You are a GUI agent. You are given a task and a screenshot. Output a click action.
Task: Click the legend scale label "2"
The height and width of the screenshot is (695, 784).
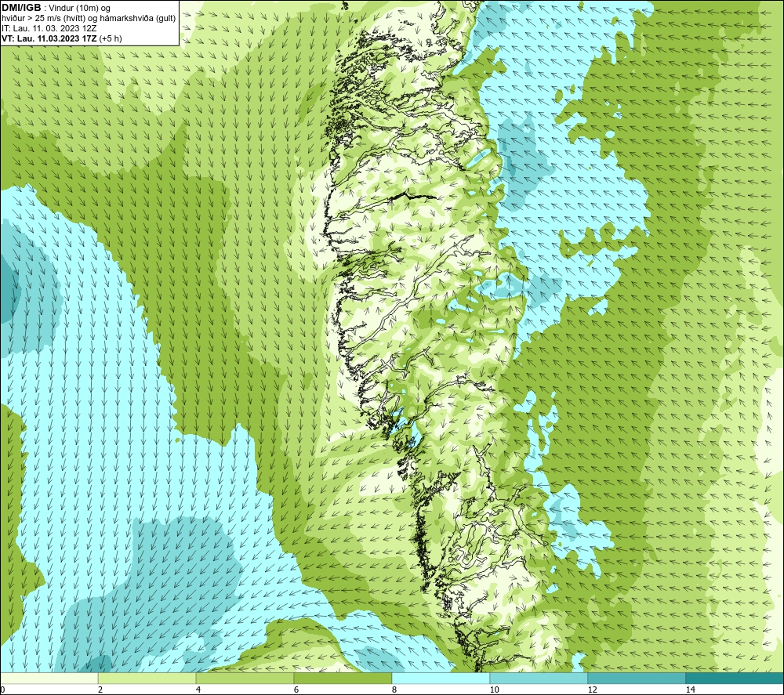(100, 690)
